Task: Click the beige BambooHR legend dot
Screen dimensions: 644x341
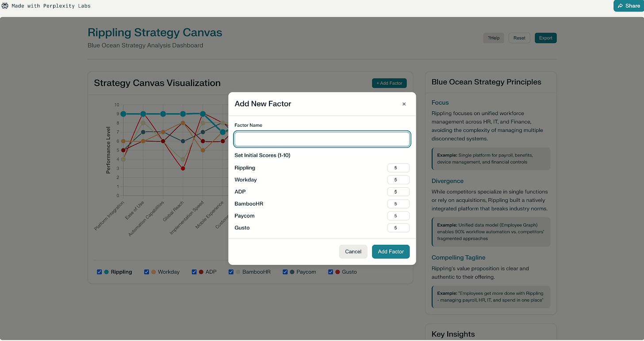Action: 238,272
